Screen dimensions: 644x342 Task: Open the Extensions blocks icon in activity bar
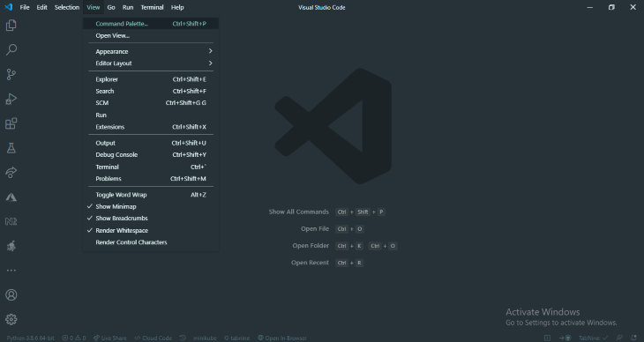pos(11,123)
